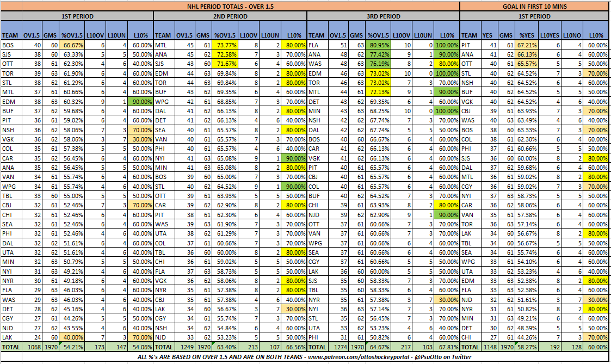Click the 63.40% total percentage cell
The image size is (611, 364).
pyautogui.click(x=226, y=347)
